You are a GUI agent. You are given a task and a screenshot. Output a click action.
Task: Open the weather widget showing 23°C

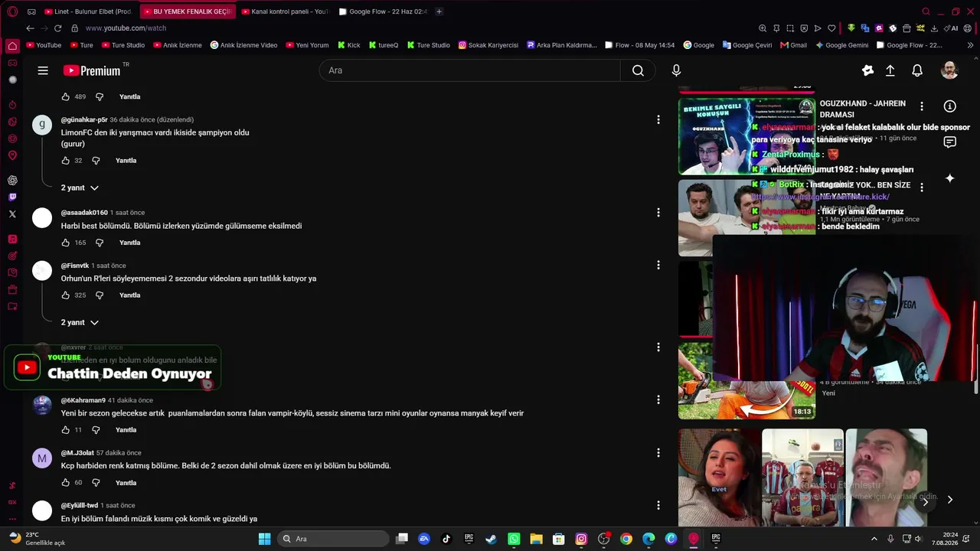(x=37, y=539)
